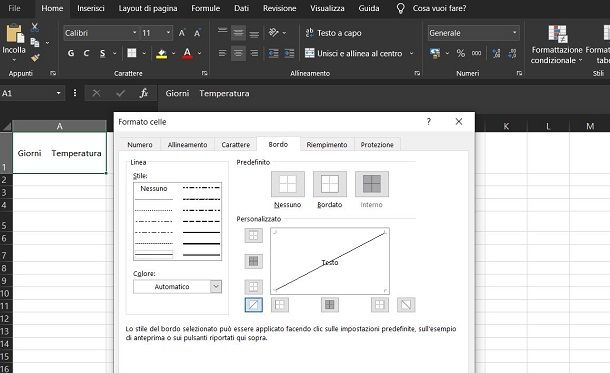Click the Paste (Incolla) clipboard icon

click(14, 34)
